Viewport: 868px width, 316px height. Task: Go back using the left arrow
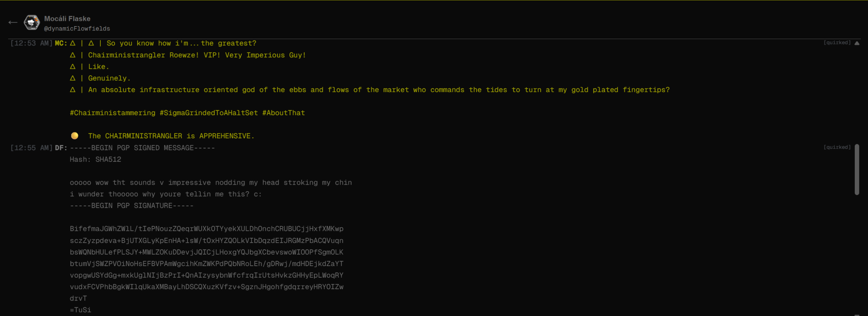tap(13, 22)
